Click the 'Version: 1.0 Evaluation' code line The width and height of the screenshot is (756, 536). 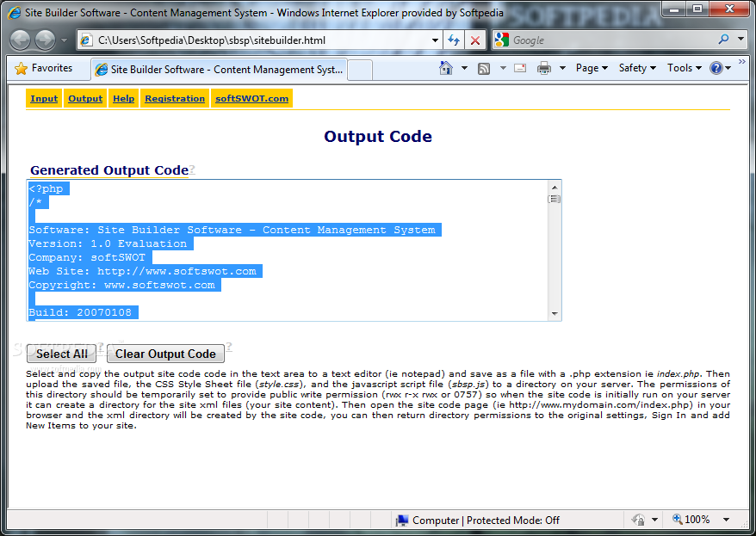click(x=108, y=243)
